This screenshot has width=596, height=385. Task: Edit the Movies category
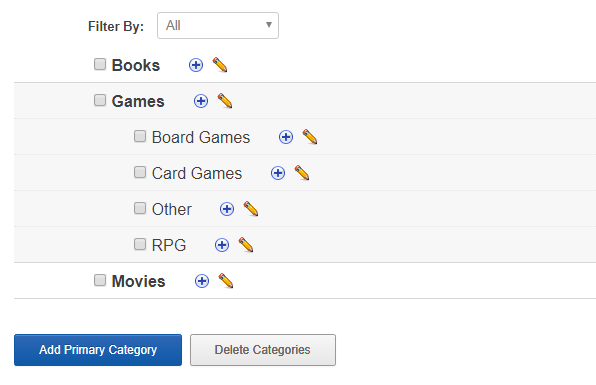(226, 281)
